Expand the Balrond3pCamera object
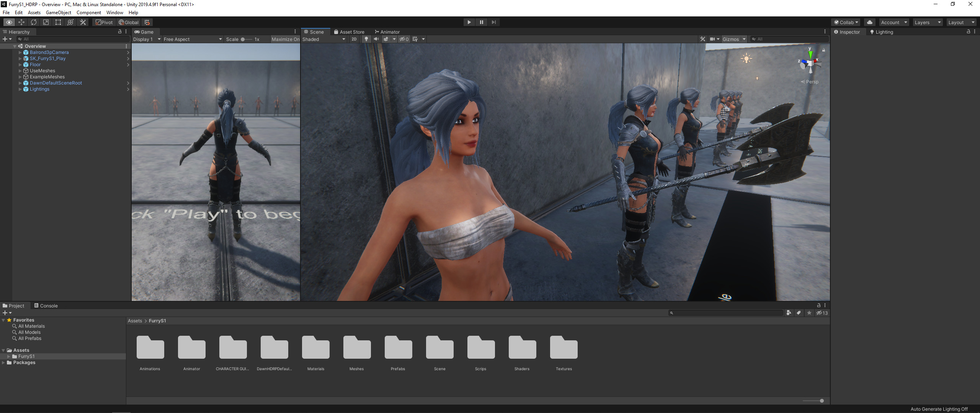The image size is (980, 413). [20, 52]
